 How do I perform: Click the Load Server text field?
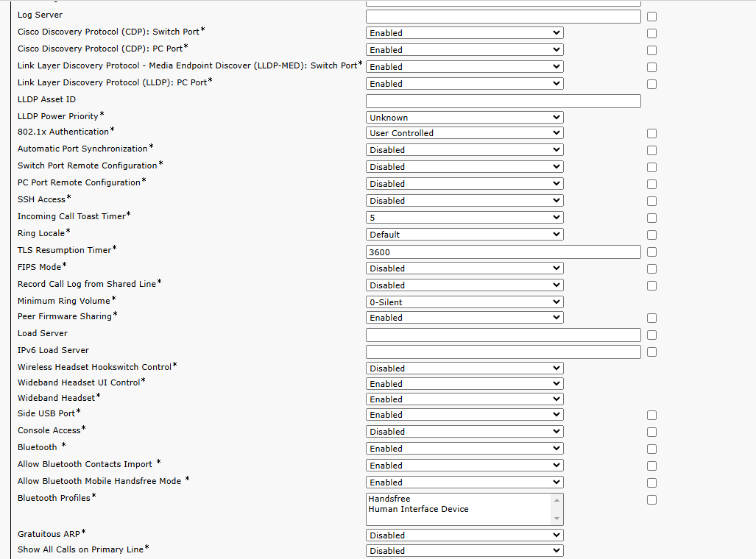tap(504, 335)
